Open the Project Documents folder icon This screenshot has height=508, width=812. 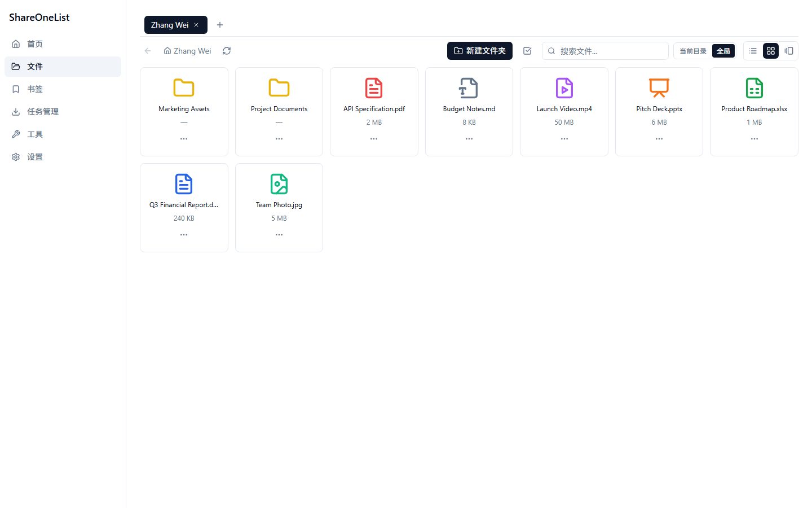pyautogui.click(x=279, y=88)
